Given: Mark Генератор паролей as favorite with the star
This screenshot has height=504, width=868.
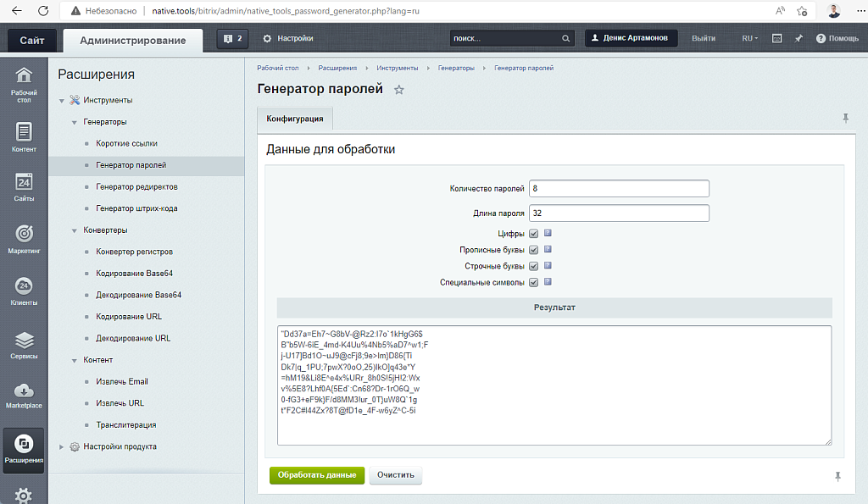Looking at the screenshot, I should point(398,89).
